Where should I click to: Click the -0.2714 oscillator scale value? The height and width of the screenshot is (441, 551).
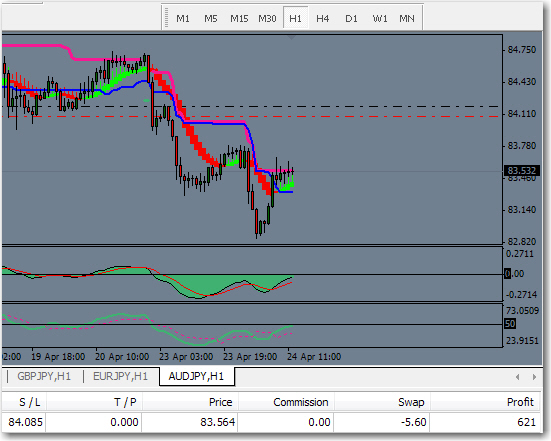pos(521,294)
